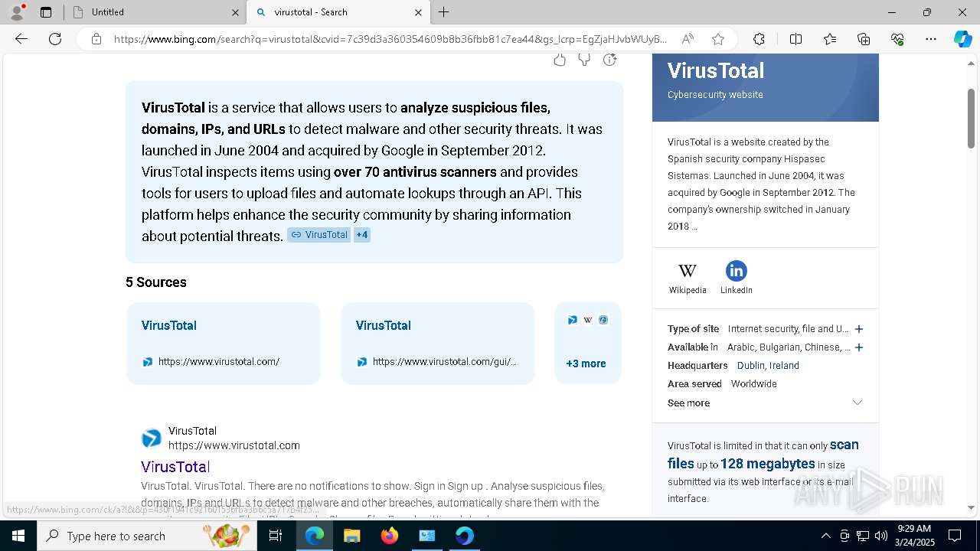The width and height of the screenshot is (980, 551).
Task: Open Dublin headquarters link
Action: click(x=750, y=366)
